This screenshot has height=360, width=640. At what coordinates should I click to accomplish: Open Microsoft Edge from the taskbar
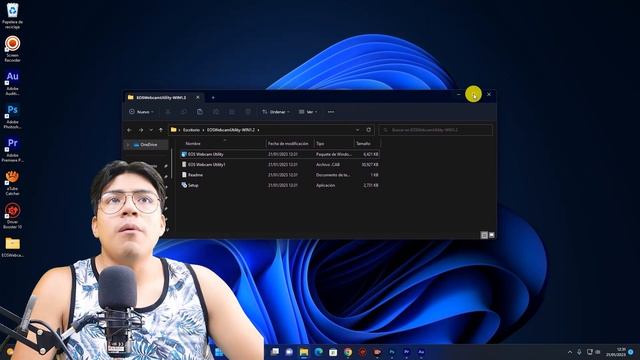[319, 352]
